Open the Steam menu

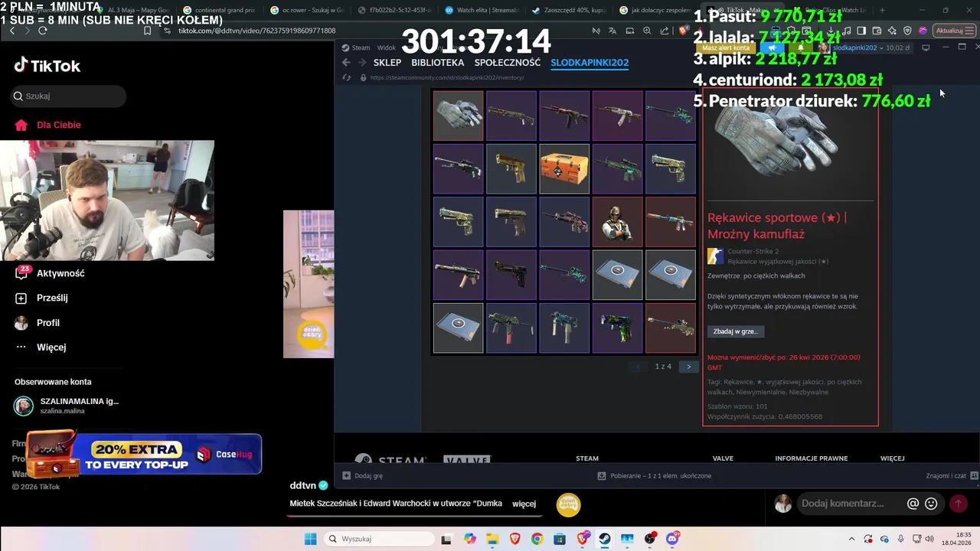pyautogui.click(x=356, y=47)
